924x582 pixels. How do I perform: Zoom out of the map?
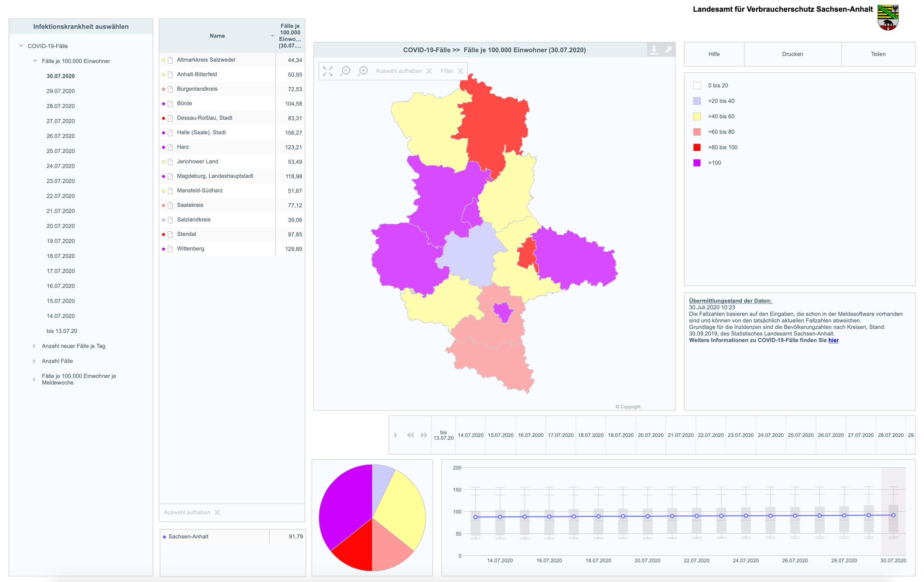click(346, 71)
